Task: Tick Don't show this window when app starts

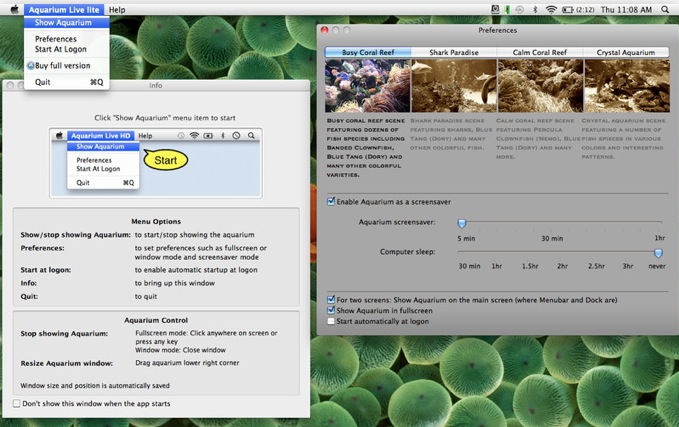Action: 17,403
